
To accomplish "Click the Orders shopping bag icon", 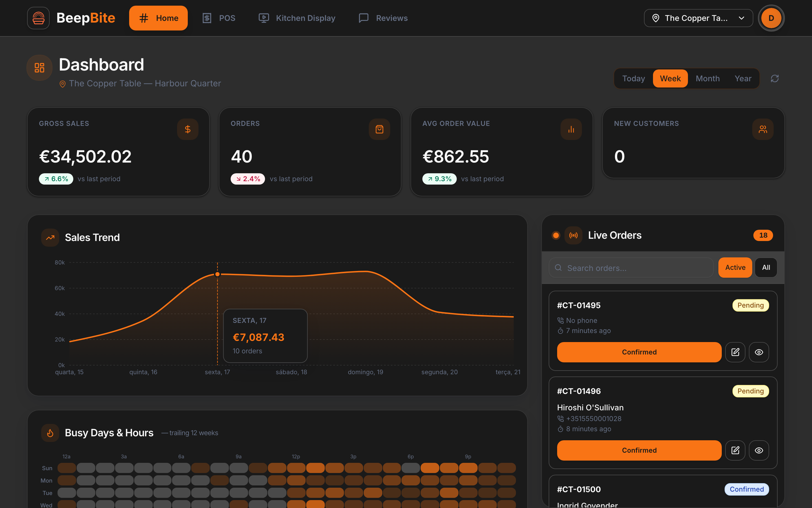I will click(379, 129).
